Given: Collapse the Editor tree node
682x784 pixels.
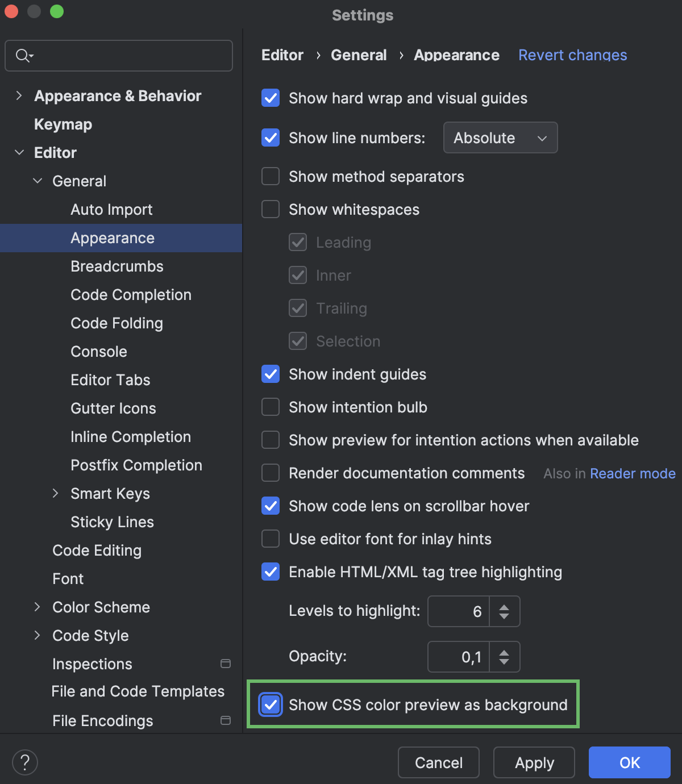Looking at the screenshot, I should (19, 152).
